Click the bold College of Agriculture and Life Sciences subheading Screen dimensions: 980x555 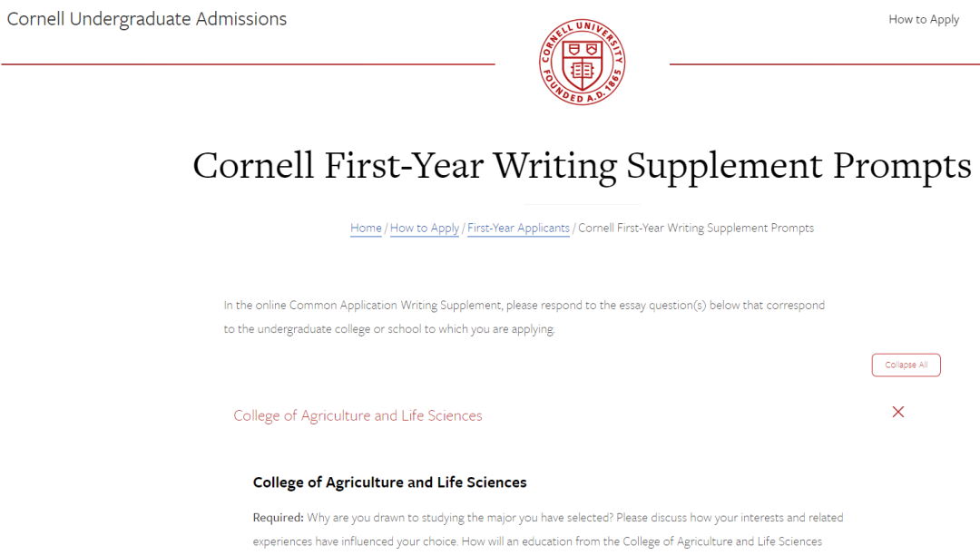coord(389,482)
